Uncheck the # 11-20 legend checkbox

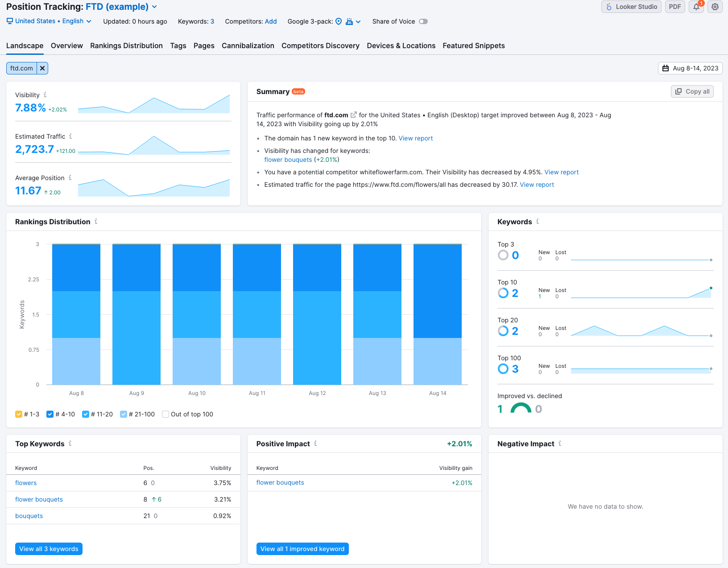tap(86, 414)
